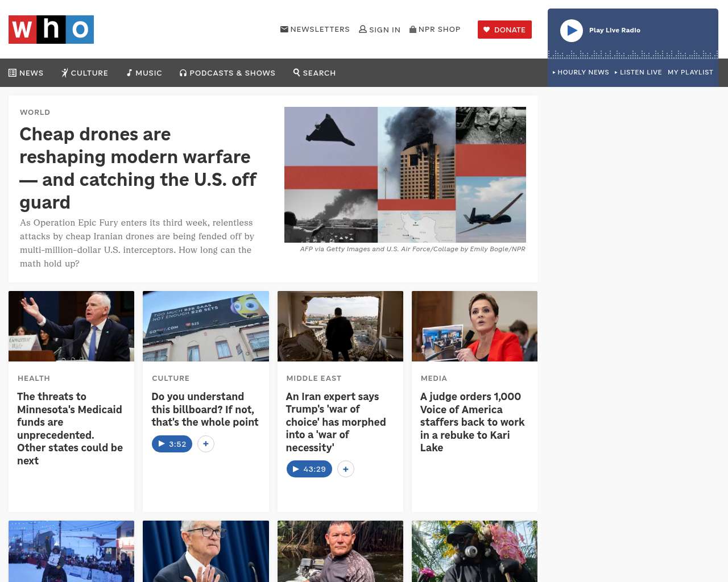728x582 pixels.
Task: Click the WHO station logo
Action: (51, 30)
